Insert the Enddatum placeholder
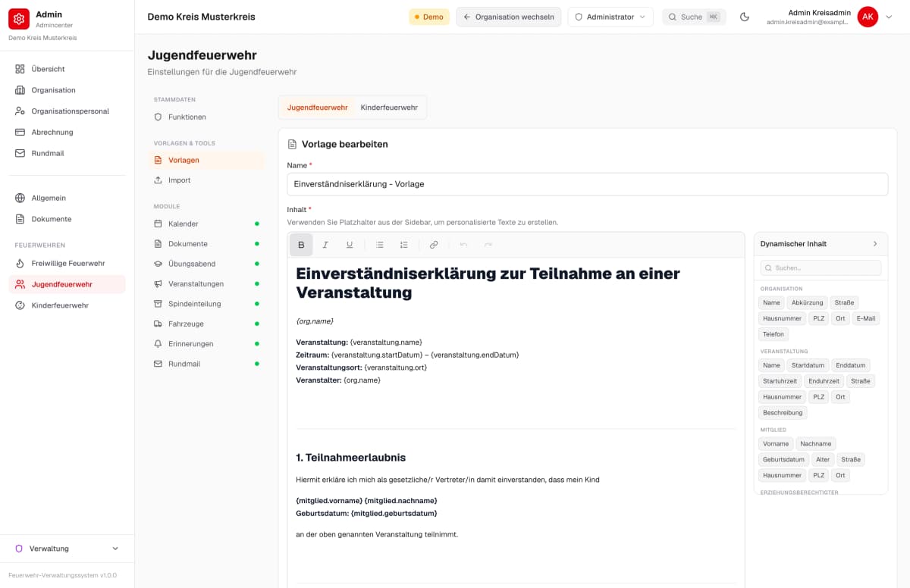 coord(851,365)
